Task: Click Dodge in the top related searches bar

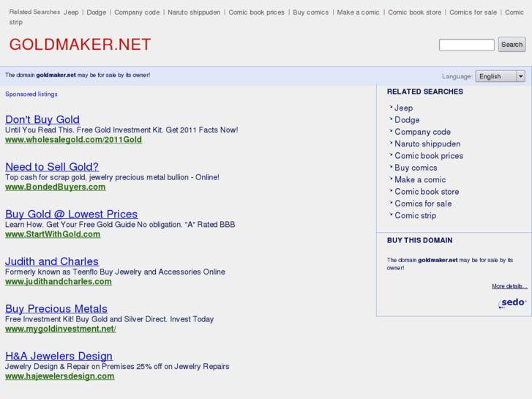Action: point(97,12)
